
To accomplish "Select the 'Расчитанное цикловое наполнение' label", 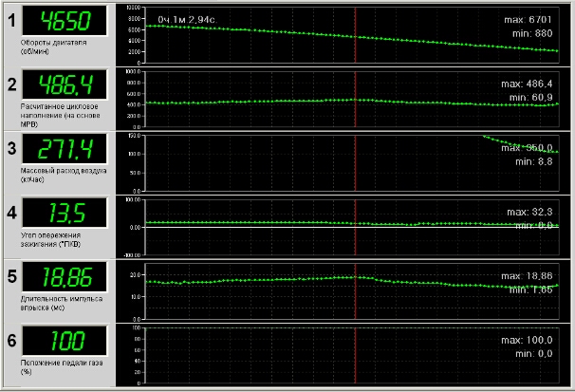I will pos(60,115).
